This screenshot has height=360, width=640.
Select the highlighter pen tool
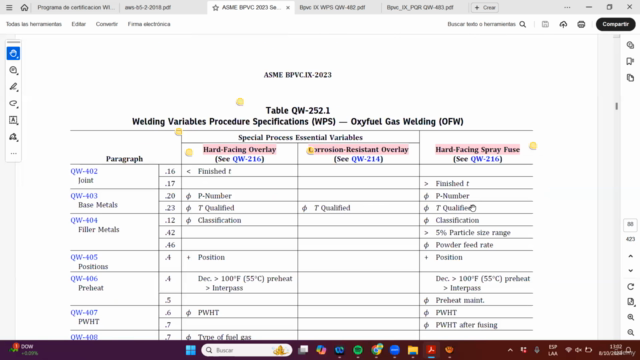pos(13,87)
